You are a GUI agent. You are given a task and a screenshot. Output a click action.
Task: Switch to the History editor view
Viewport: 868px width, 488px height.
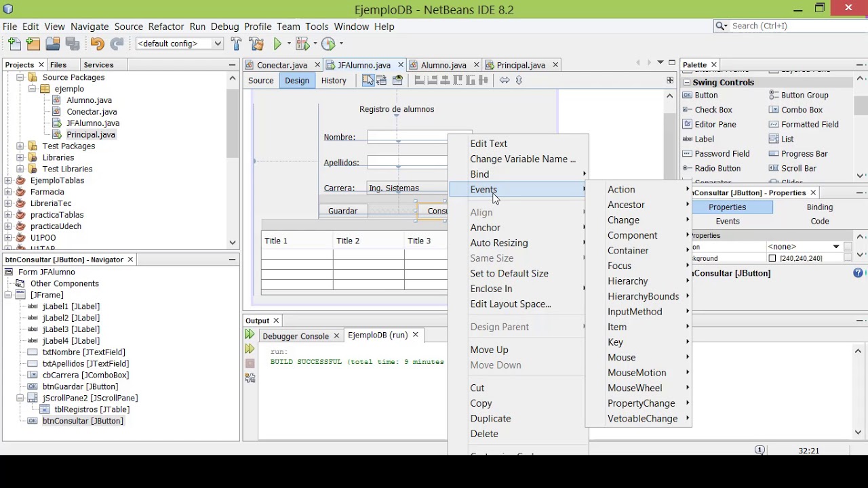tap(334, 80)
